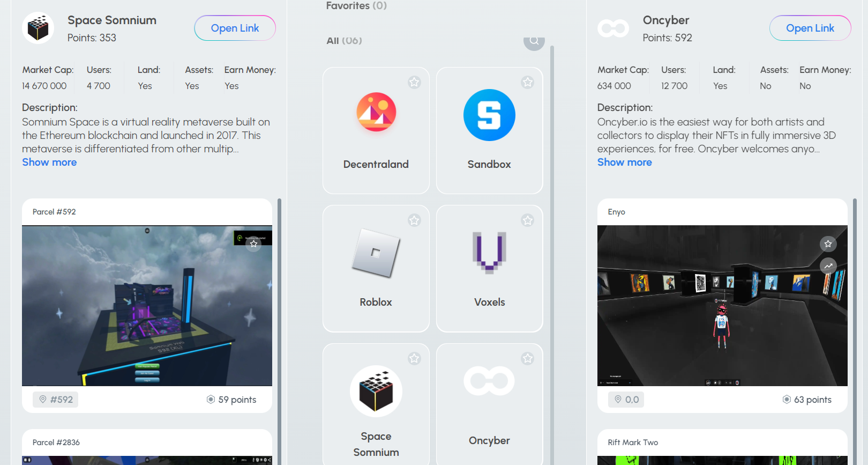Click the 63 points badge icon
The image size is (868, 465).
(x=787, y=400)
